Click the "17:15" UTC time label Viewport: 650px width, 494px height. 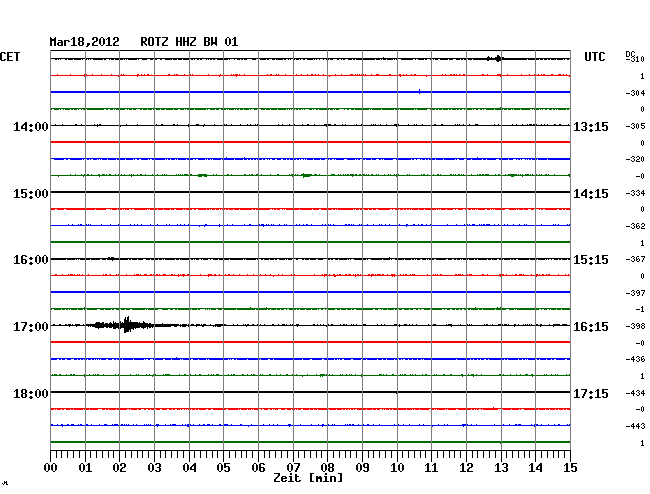[591, 393]
